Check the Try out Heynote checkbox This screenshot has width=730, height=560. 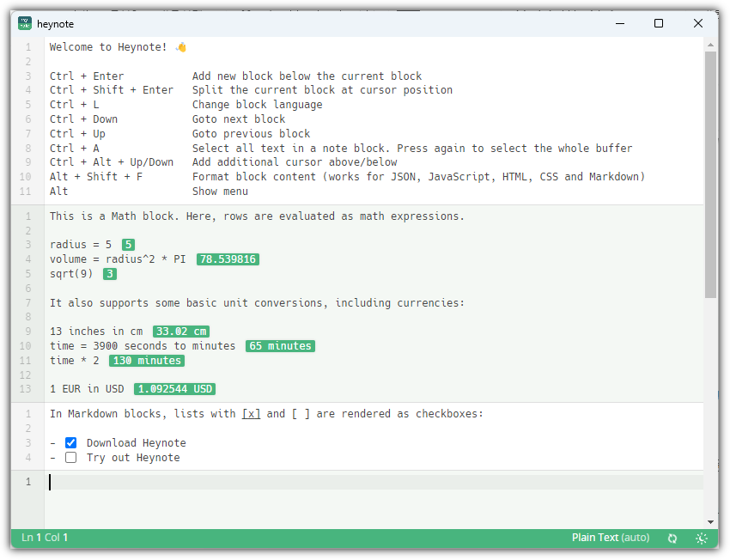70,458
